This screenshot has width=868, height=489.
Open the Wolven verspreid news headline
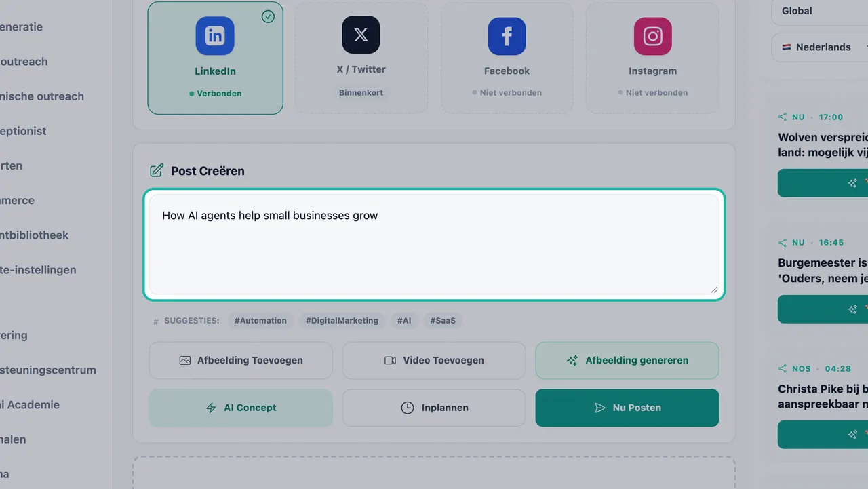823,145
